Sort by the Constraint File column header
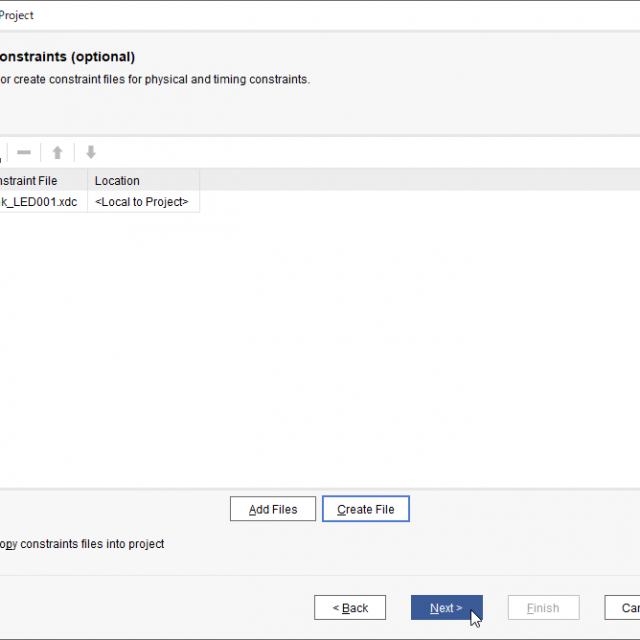640x640 pixels. (40, 181)
